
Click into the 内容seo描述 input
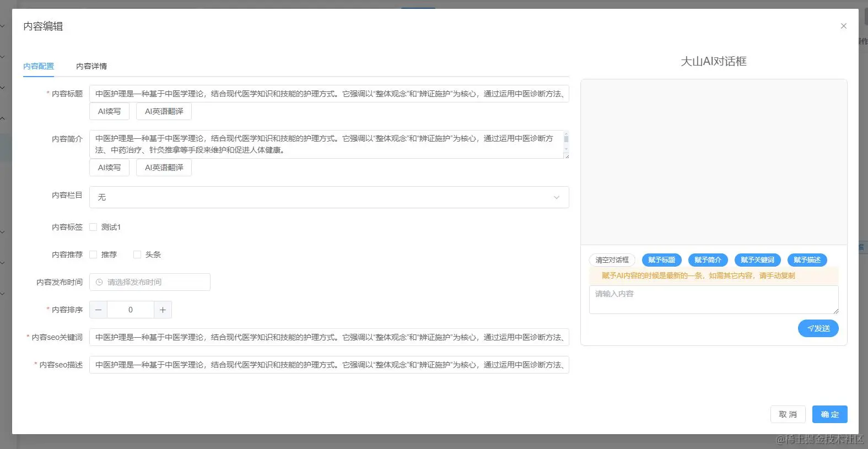[x=329, y=365]
